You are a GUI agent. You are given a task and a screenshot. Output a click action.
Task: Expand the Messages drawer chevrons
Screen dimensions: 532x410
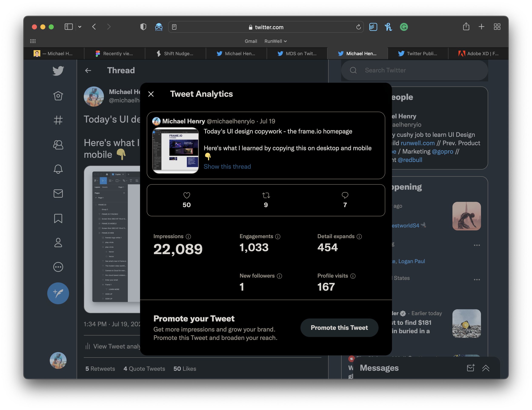(485, 368)
